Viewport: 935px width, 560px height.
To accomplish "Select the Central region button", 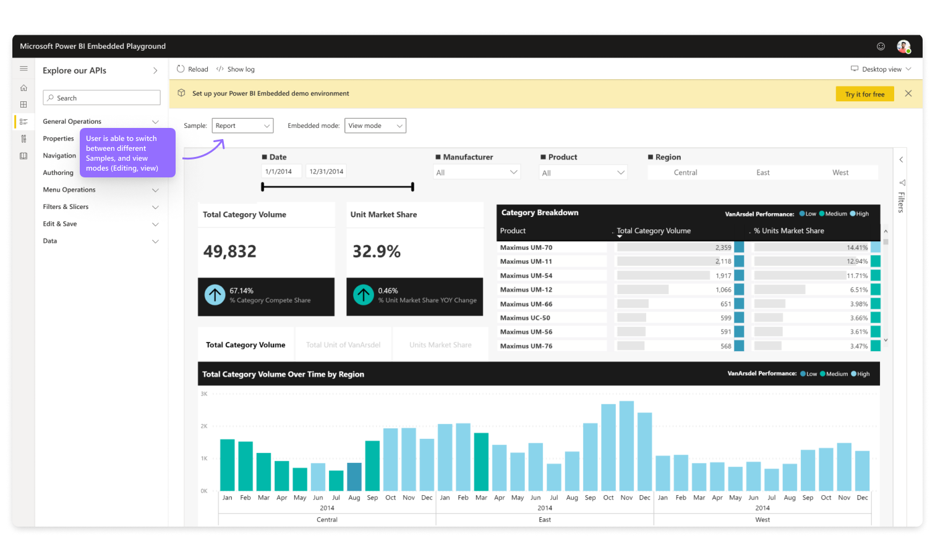I will coord(685,172).
